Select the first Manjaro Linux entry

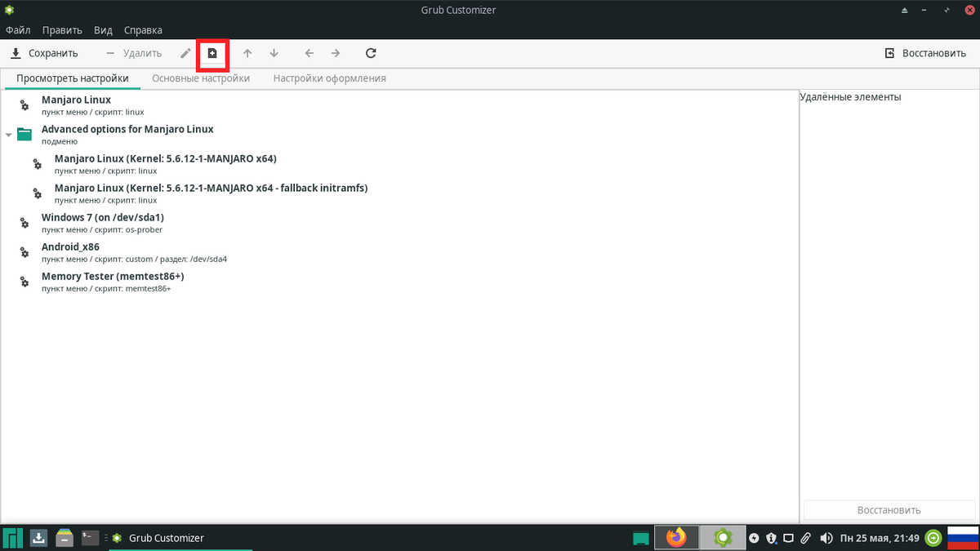(x=399, y=104)
